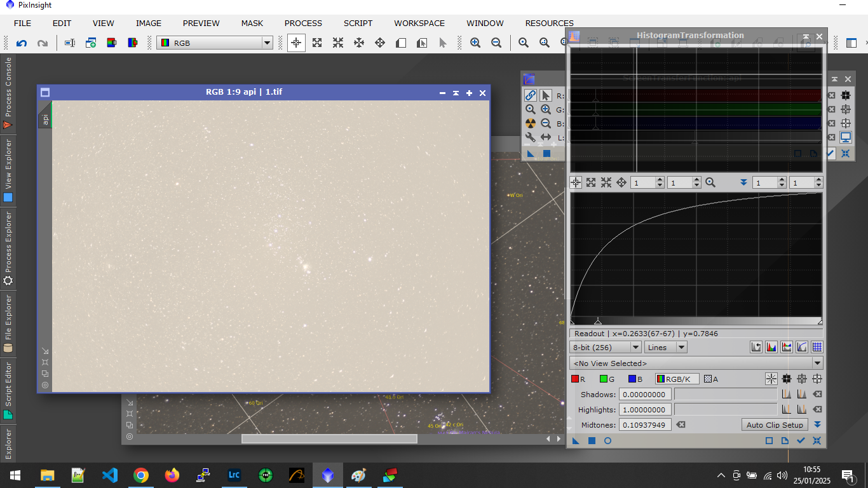The image size is (868, 488).
Task: Open the 8-bit (256) resolution dropdown
Action: pos(606,347)
